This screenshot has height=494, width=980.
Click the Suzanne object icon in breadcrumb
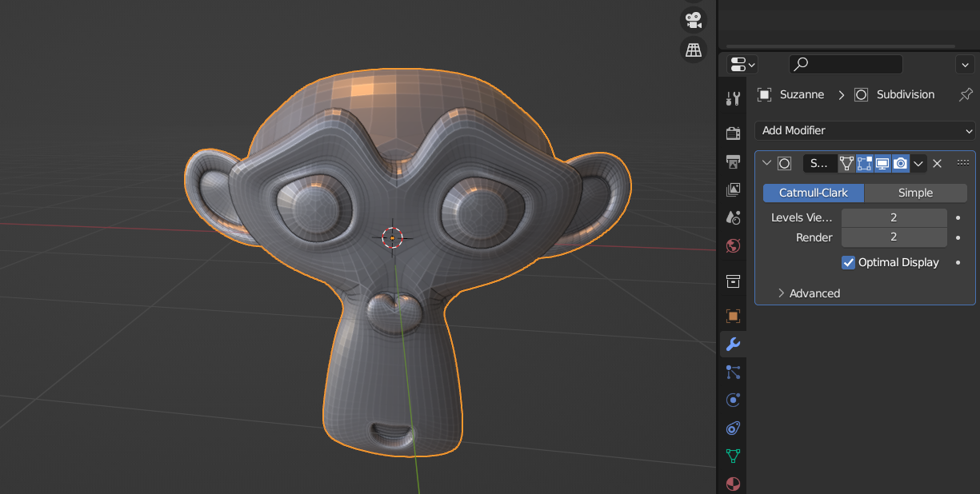(x=765, y=94)
